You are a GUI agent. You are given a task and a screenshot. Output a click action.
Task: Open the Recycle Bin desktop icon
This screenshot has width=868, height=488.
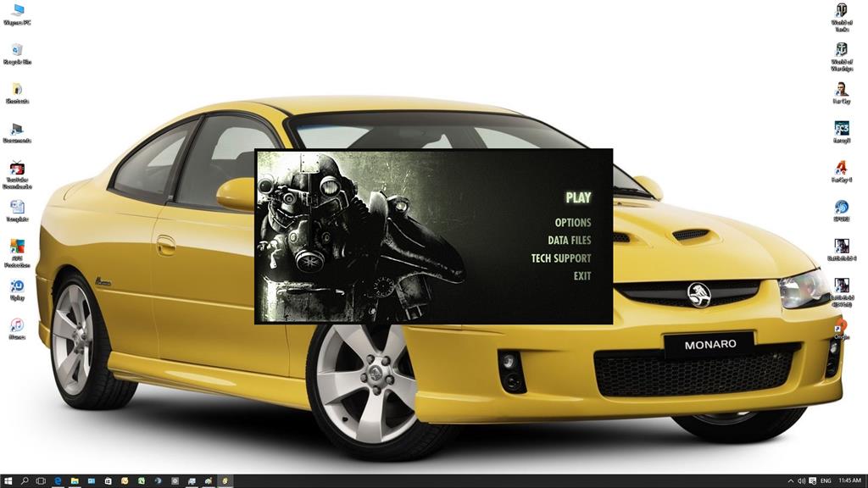coord(17,53)
